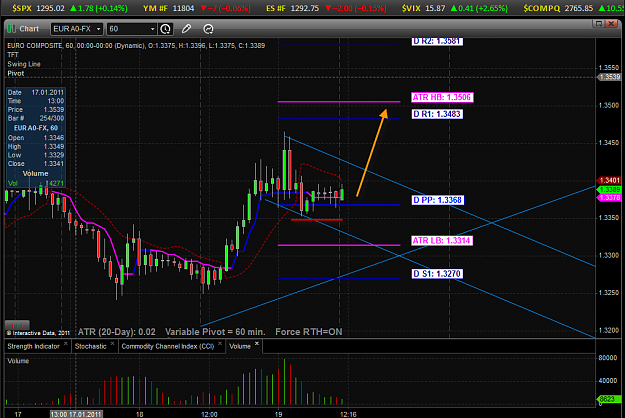Viewport: 625px width, 418px height.
Task: Switch to the Stochastic tab
Action: [90, 346]
